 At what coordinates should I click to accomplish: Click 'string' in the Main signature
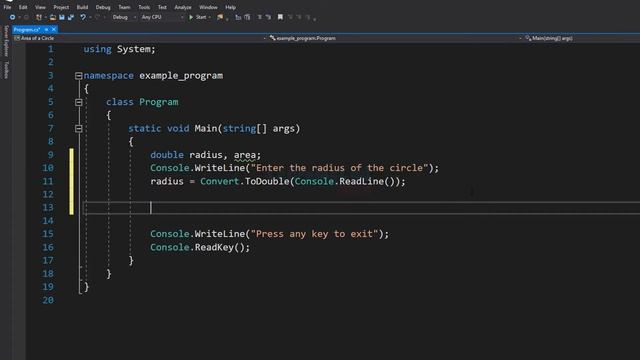239,129
